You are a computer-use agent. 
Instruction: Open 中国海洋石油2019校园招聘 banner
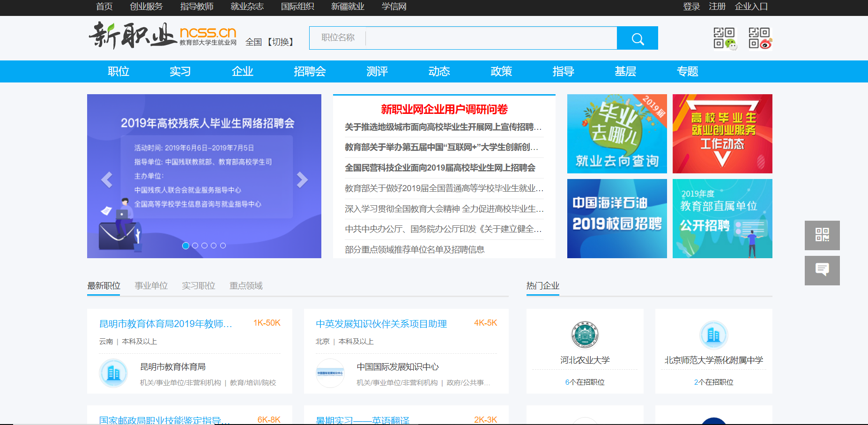pos(617,218)
